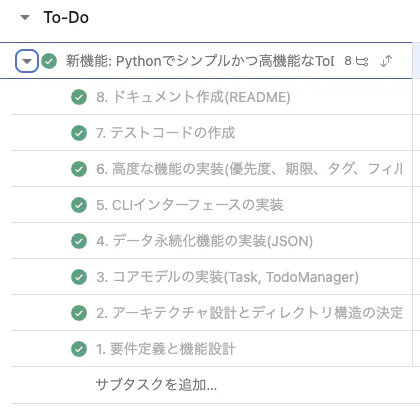420x409 pixels.
Task: Open subtask 5. CLIインターフェースの実装
Action: point(190,205)
